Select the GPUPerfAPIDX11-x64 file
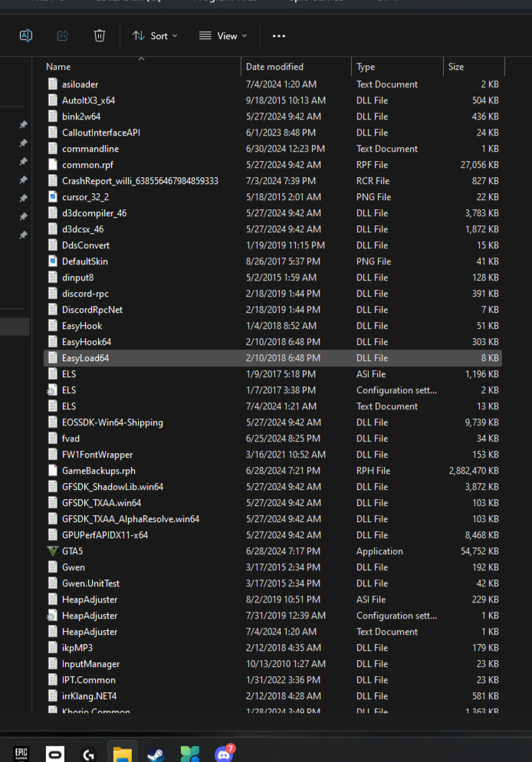532x762 pixels. [x=273, y=535]
